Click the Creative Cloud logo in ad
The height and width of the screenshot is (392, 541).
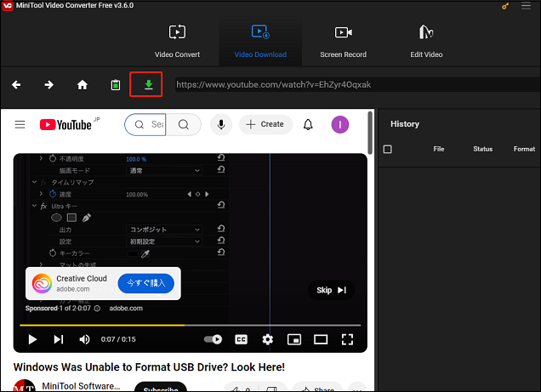42,283
